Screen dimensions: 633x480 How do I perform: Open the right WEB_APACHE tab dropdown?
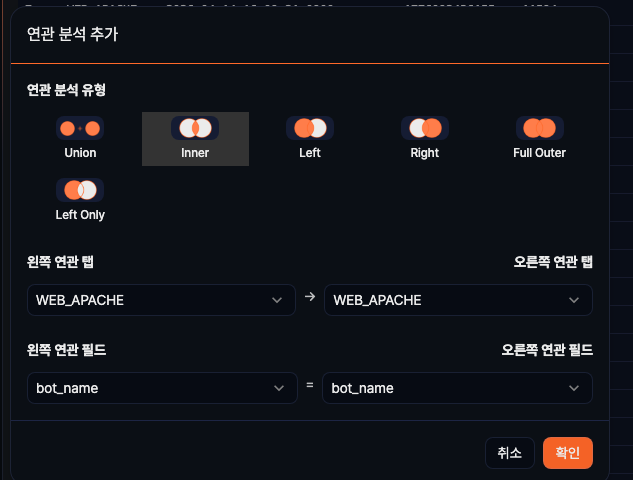[458, 300]
